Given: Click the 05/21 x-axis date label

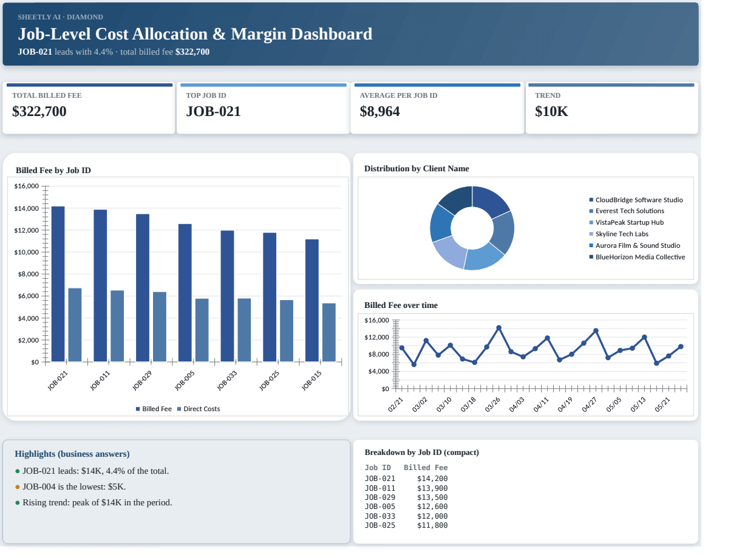Looking at the screenshot, I should coord(662,405).
